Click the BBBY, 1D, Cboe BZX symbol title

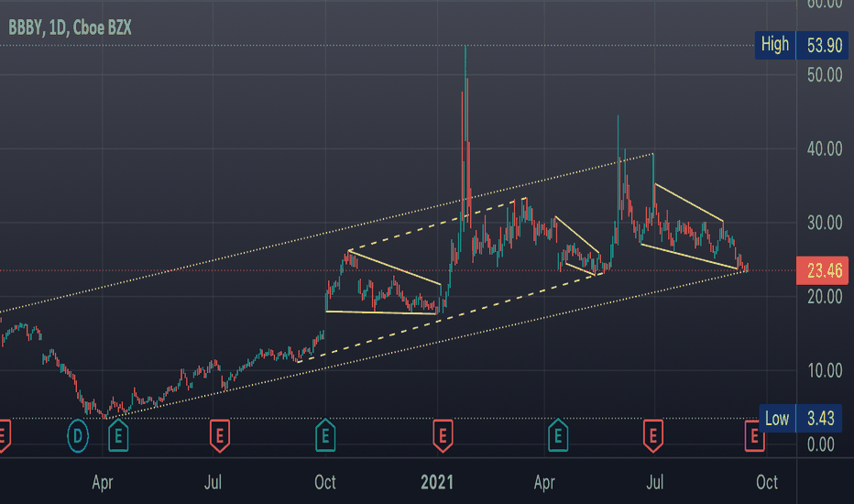coord(70,27)
